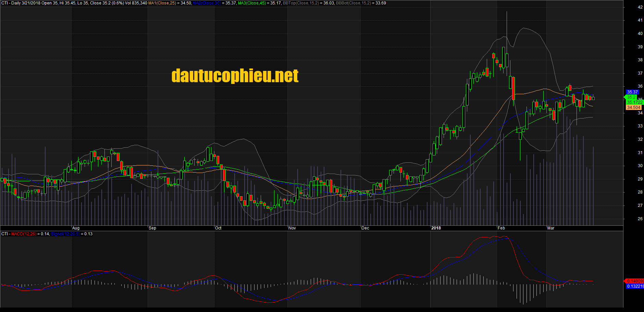
Task: Select the Oct marker on the date axis
Action: 218,228
